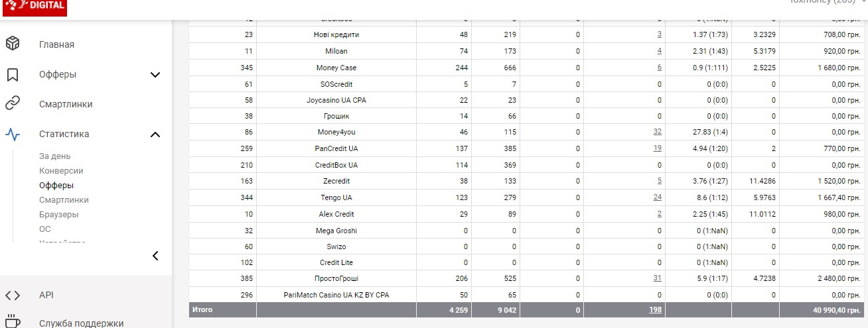Click the Смартлинки chain-link icon

13,104
